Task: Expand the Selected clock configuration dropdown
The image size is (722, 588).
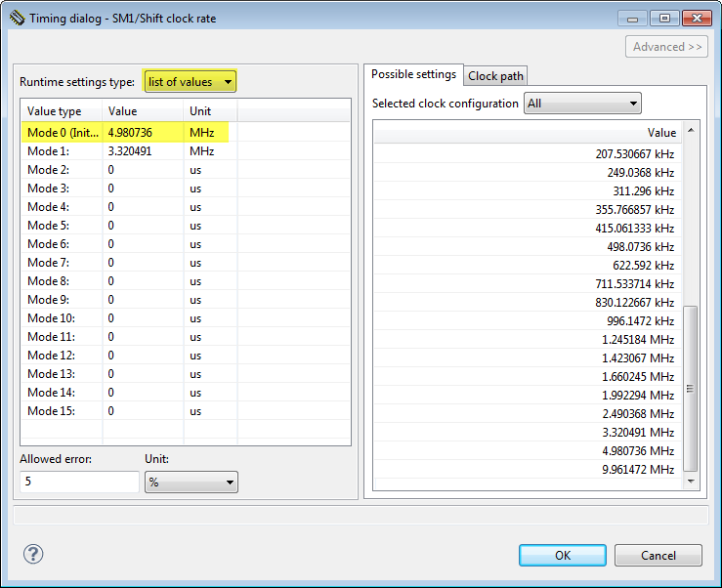Action: 582,103
